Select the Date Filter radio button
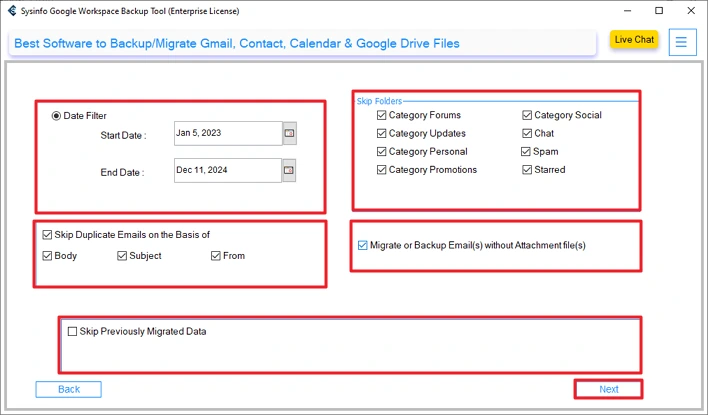Screen dimensions: 708x415 tap(56, 116)
